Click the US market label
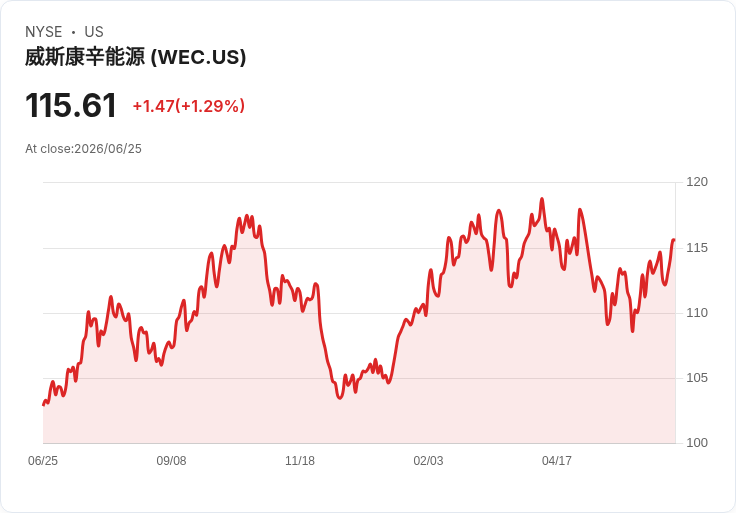Screen dimensions: 736x513 click(x=94, y=32)
